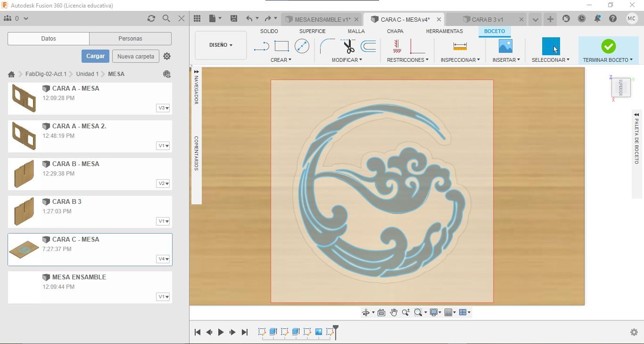Refresh the data panel
Image resolution: width=644 pixels, height=344 pixels.
point(151,18)
